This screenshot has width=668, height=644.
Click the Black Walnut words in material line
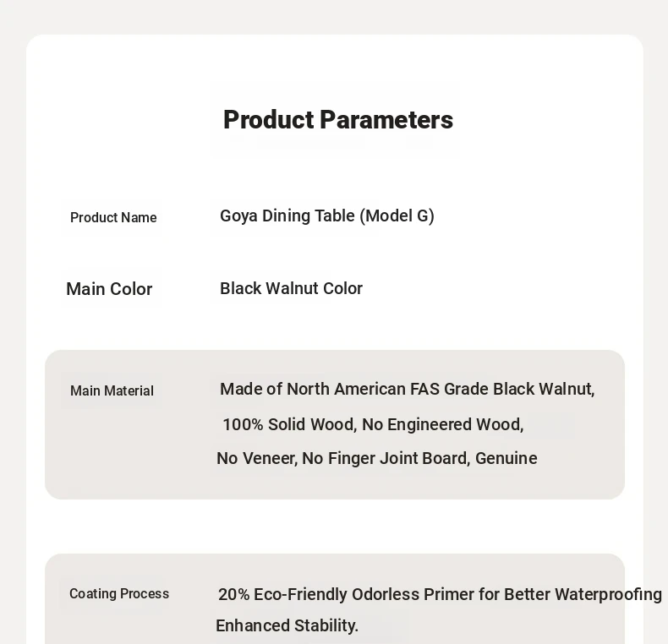544,390
